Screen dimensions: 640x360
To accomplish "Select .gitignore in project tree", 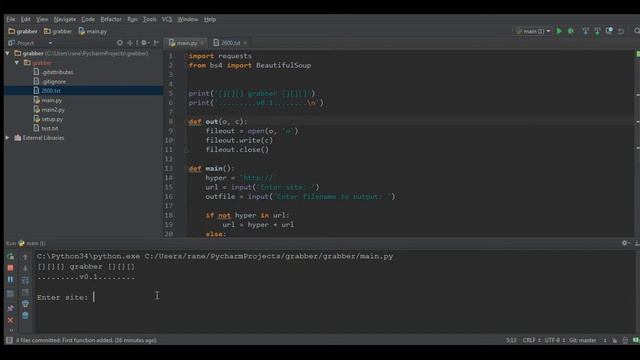I will click(50, 82).
